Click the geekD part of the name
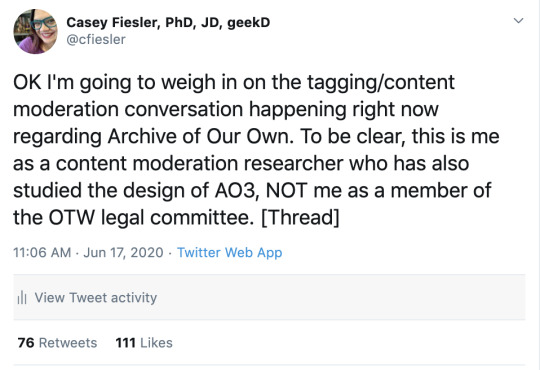 [x=249, y=22]
